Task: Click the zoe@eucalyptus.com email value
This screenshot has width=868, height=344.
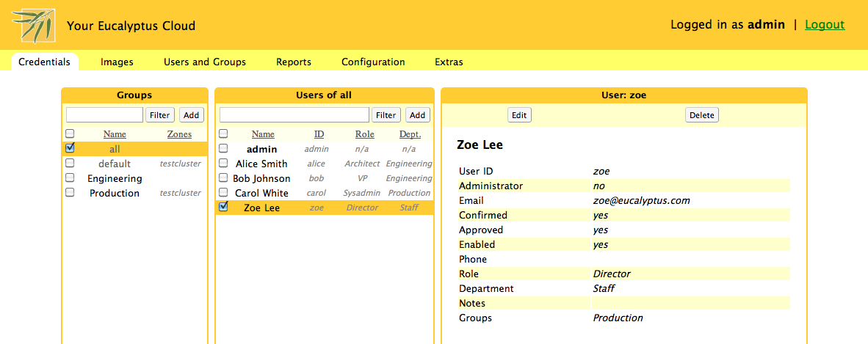Action: point(642,200)
